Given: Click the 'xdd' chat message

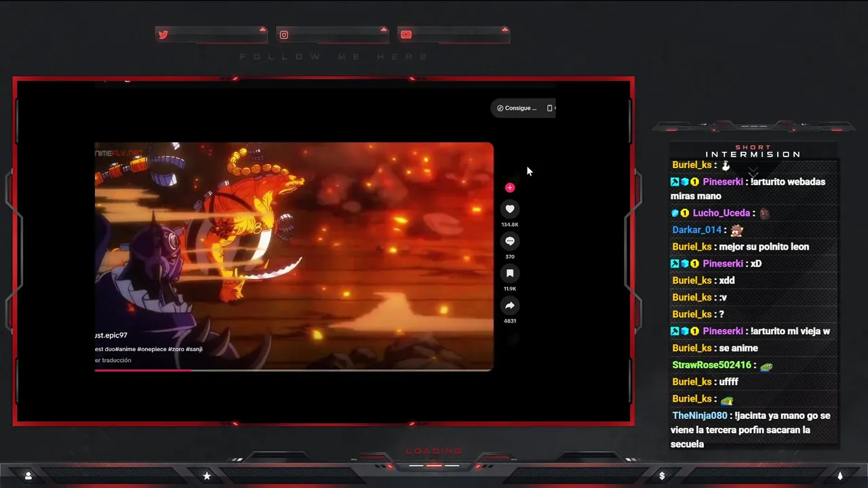Looking at the screenshot, I should pyautogui.click(x=727, y=281).
